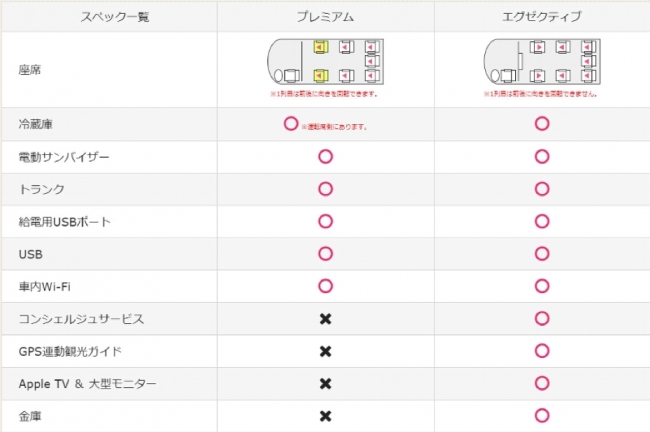This screenshot has width=650, height=432.
Task: Click the 座席 row label
Action: point(30,70)
